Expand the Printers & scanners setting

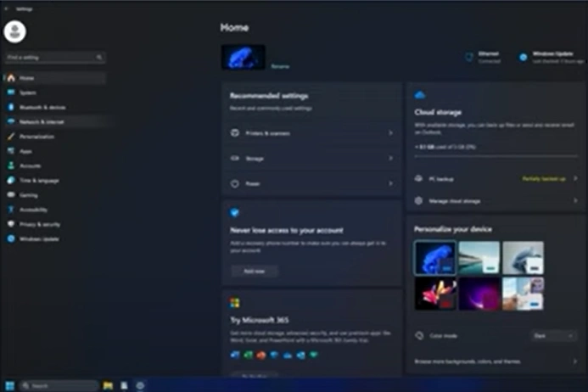pos(311,133)
